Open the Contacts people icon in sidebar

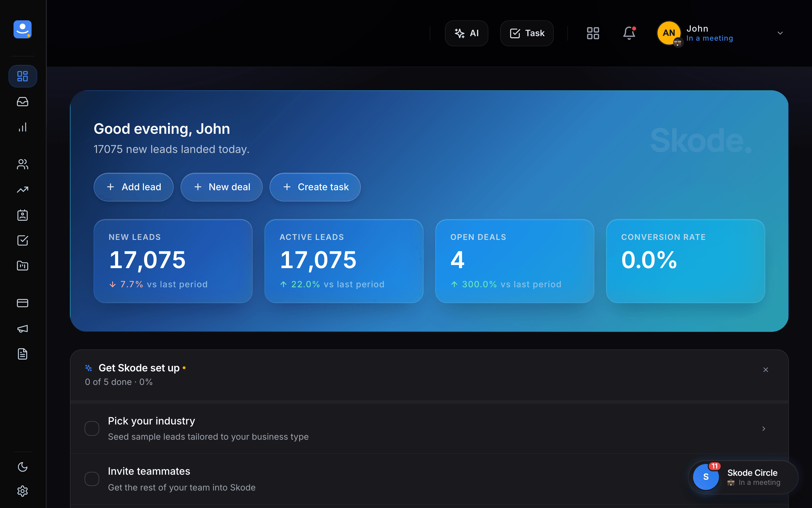pos(23,164)
